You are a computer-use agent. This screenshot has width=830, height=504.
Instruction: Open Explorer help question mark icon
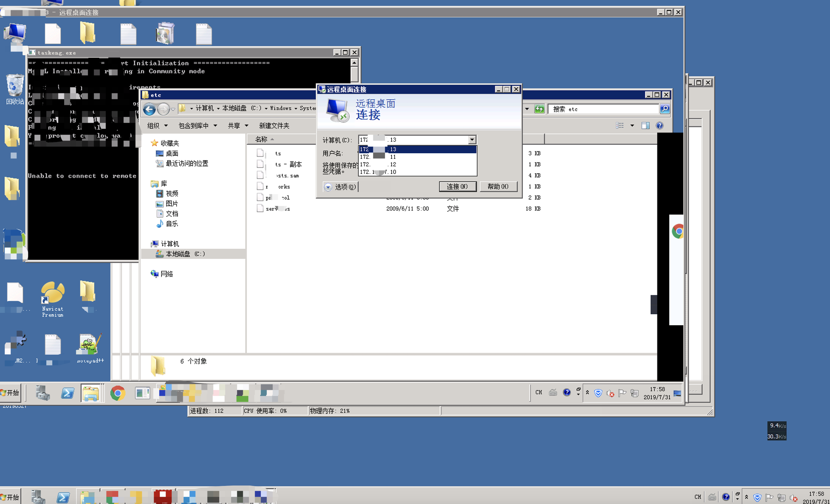coord(659,126)
